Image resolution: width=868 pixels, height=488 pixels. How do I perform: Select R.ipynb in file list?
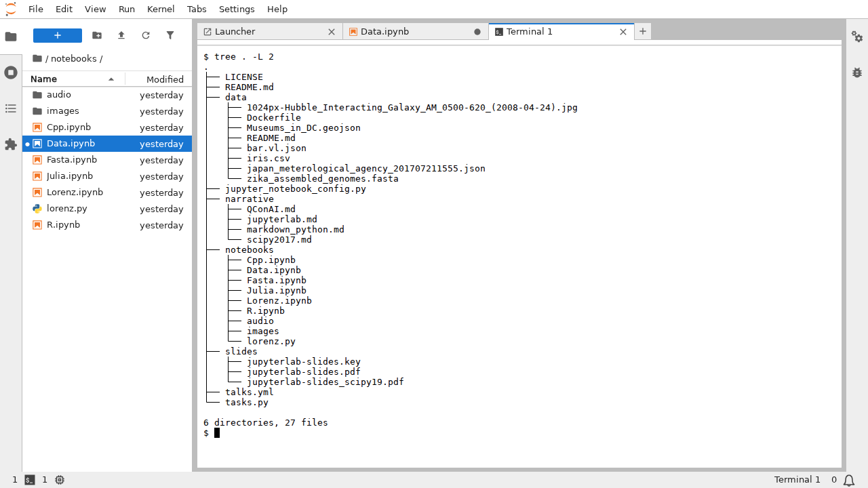click(x=107, y=225)
